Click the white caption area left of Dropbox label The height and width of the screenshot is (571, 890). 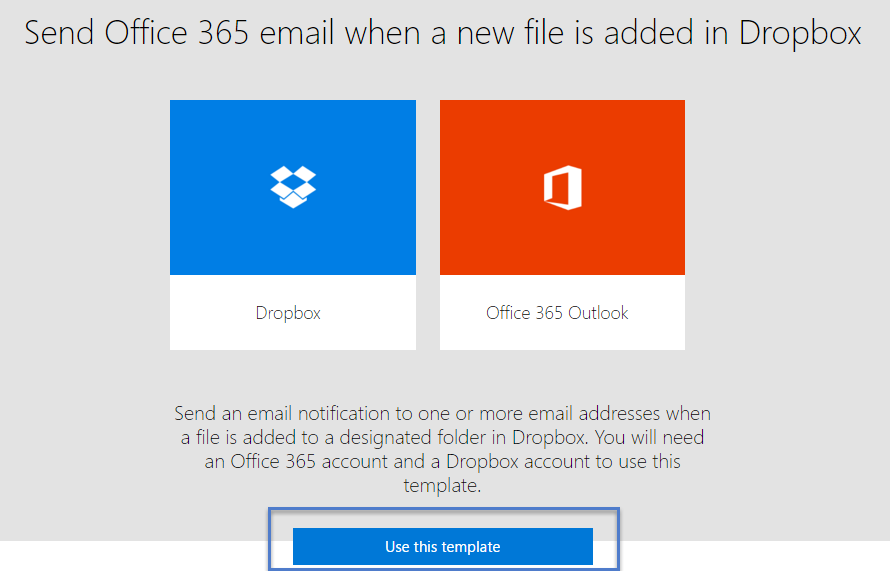pyautogui.click(x=205, y=313)
